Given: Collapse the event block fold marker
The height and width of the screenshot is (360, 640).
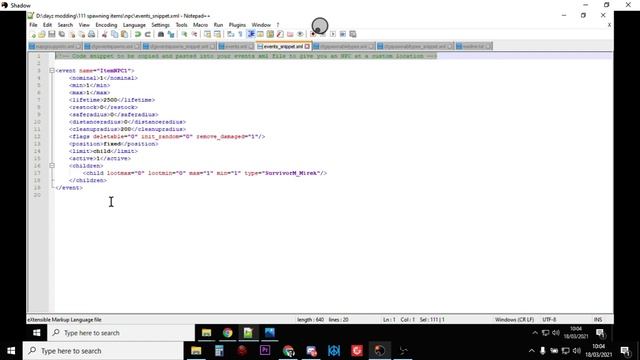Looking at the screenshot, I should 52,71.
